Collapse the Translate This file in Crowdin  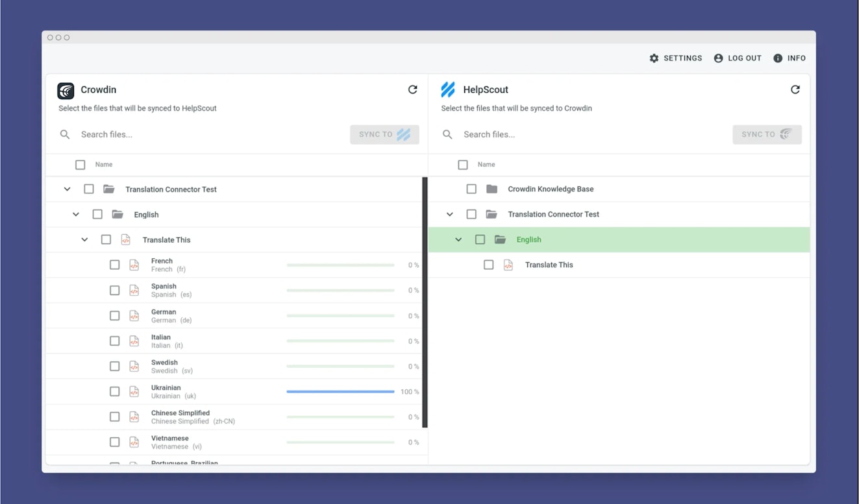click(x=84, y=240)
